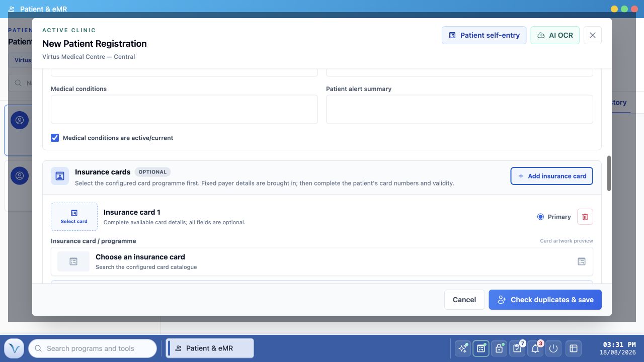Click the Select card artwork placeholder
644x362 pixels.
(74, 217)
